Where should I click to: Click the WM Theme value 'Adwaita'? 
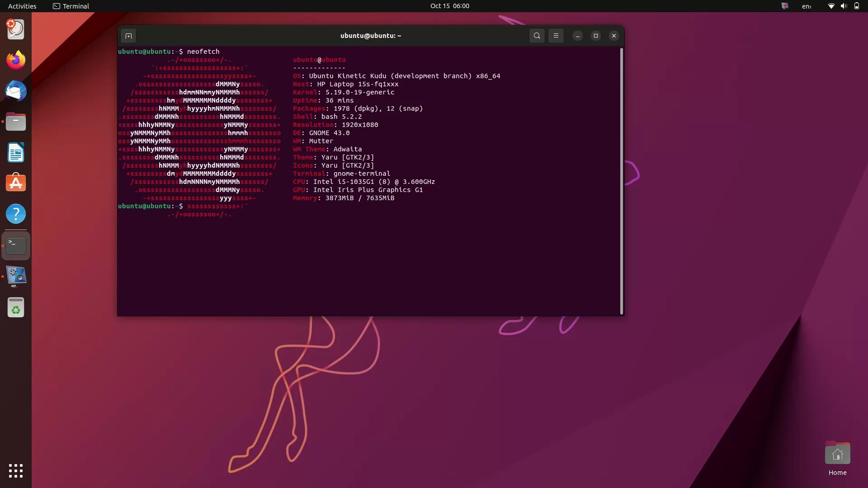coord(348,149)
